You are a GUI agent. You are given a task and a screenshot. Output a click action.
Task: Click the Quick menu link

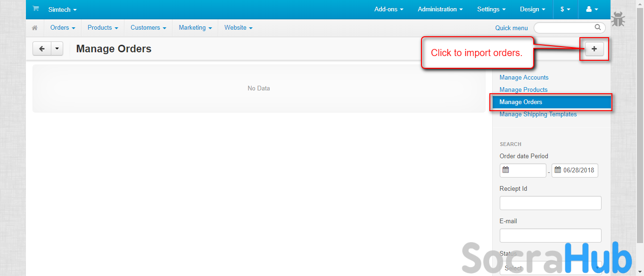click(512, 28)
